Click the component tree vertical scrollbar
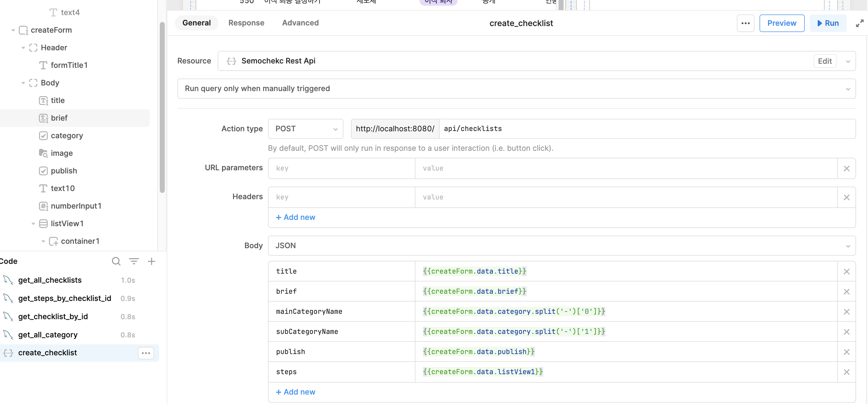Screen dimensions: 868x404 162,108
